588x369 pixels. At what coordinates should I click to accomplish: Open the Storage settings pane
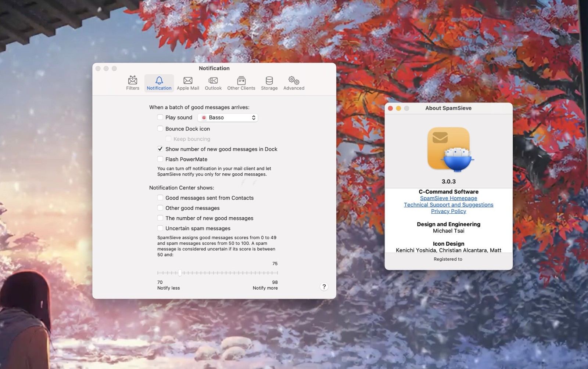click(x=269, y=83)
